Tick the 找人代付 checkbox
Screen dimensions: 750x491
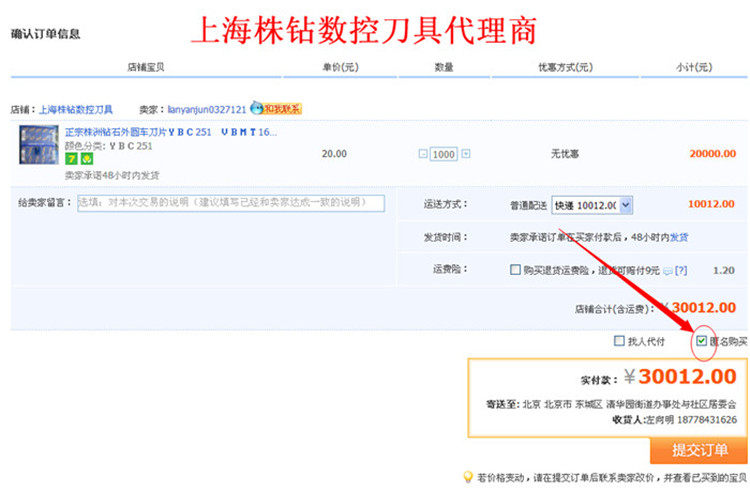coord(619,341)
